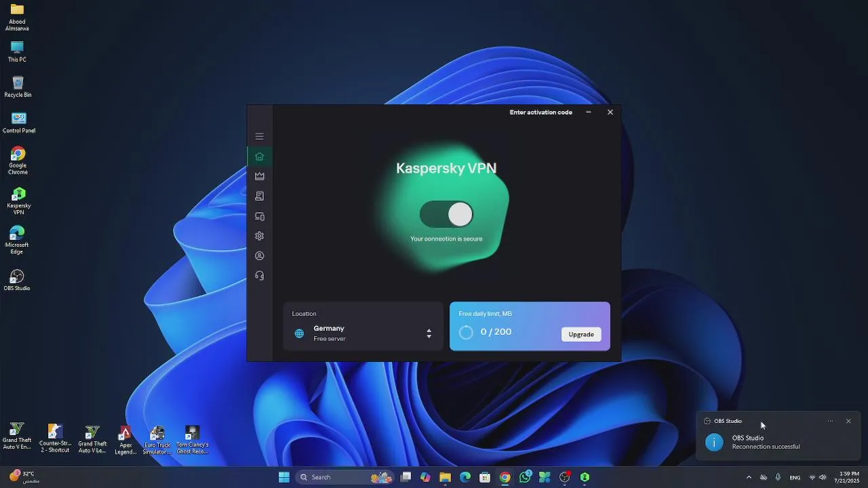The height and width of the screenshot is (488, 868).
Task: Select the This PC desktop icon
Action: [x=17, y=52]
